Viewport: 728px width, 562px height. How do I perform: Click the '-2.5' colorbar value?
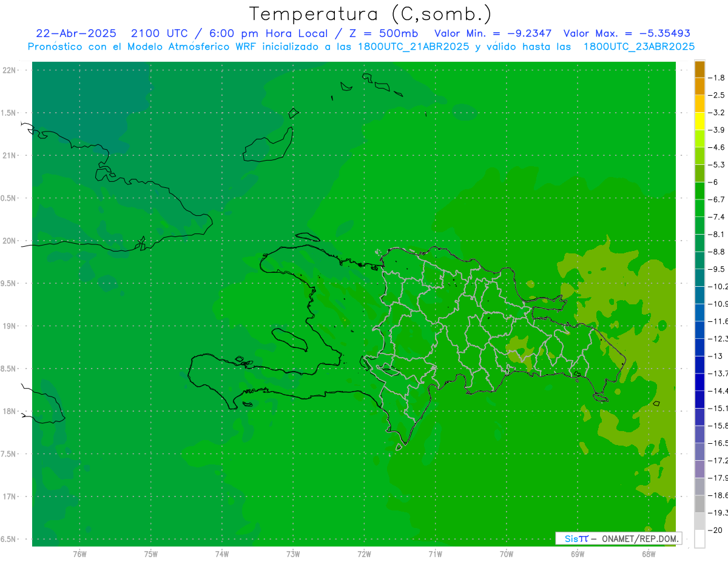(x=716, y=95)
